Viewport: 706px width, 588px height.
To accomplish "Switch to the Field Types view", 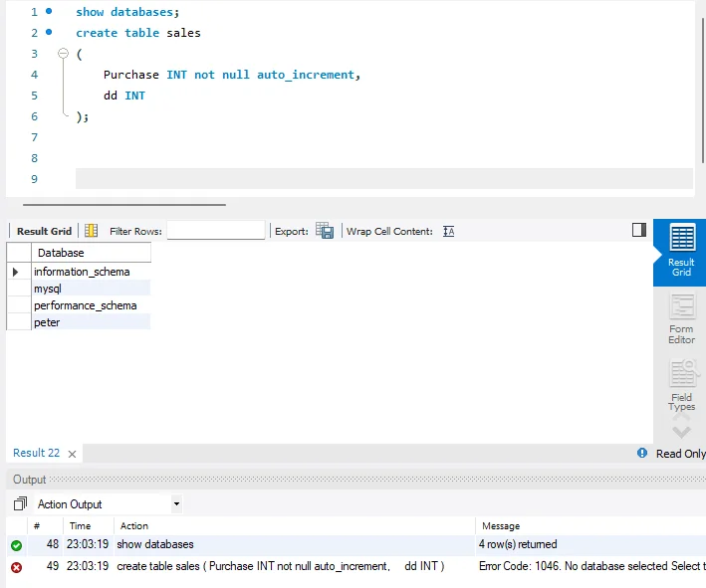I will click(x=681, y=386).
